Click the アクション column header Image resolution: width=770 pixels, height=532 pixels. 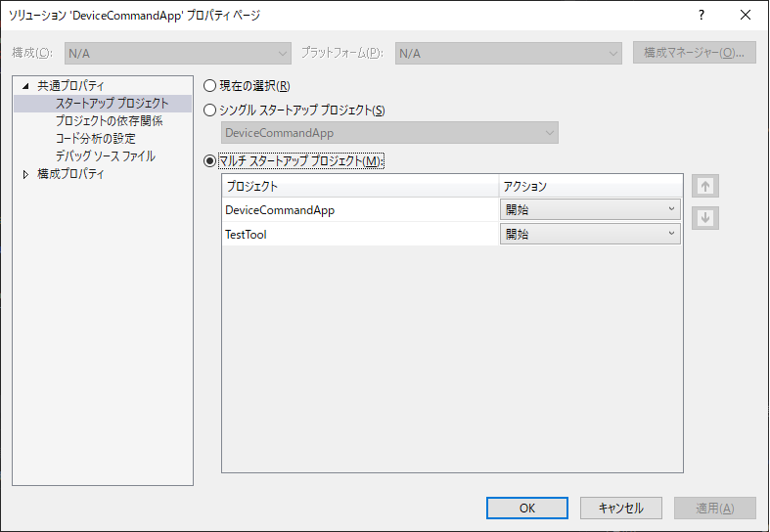(591, 186)
